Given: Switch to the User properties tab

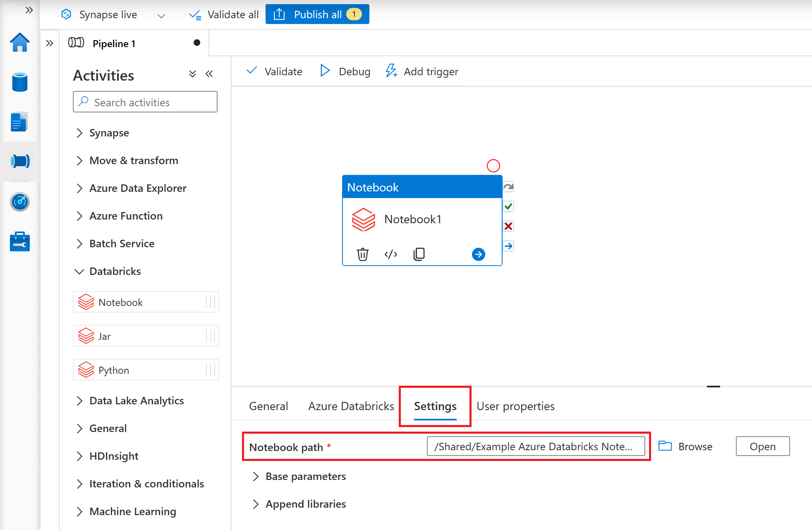Looking at the screenshot, I should (515, 406).
